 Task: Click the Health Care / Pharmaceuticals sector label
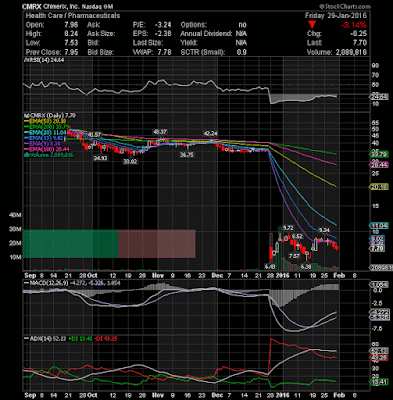(73, 16)
